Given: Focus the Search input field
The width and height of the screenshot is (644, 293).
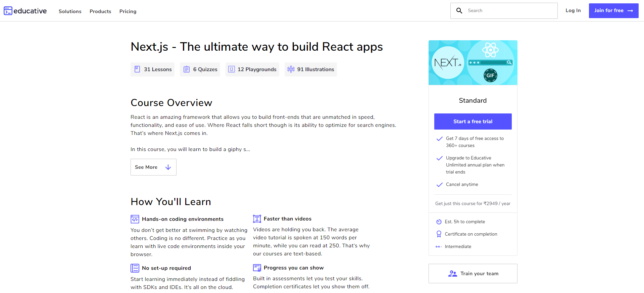Looking at the screenshot, I should [x=504, y=11].
